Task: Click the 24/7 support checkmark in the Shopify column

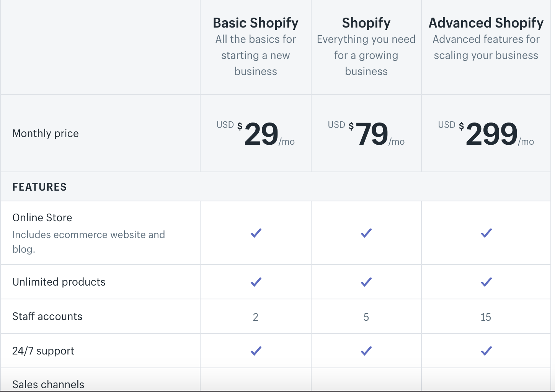Action: point(366,351)
